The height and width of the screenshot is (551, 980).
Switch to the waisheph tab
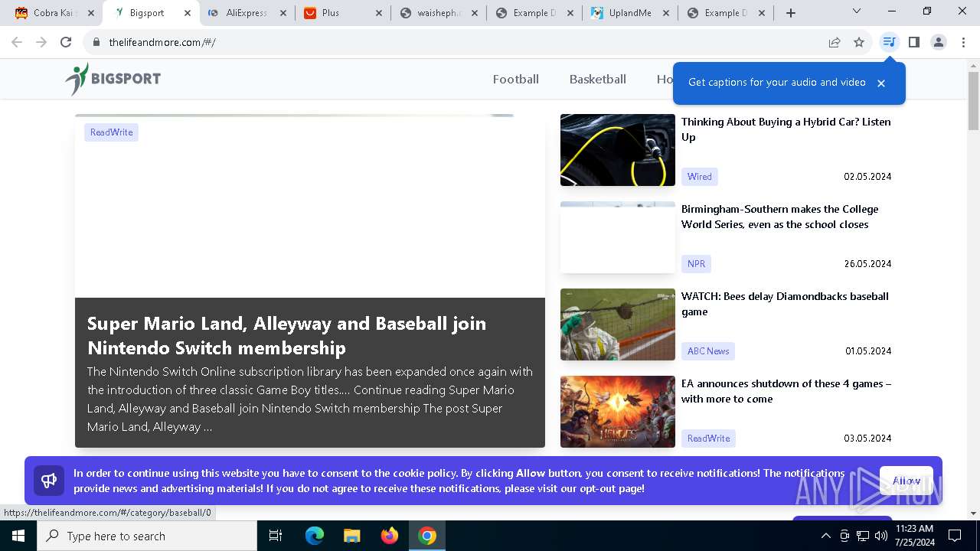point(436,13)
